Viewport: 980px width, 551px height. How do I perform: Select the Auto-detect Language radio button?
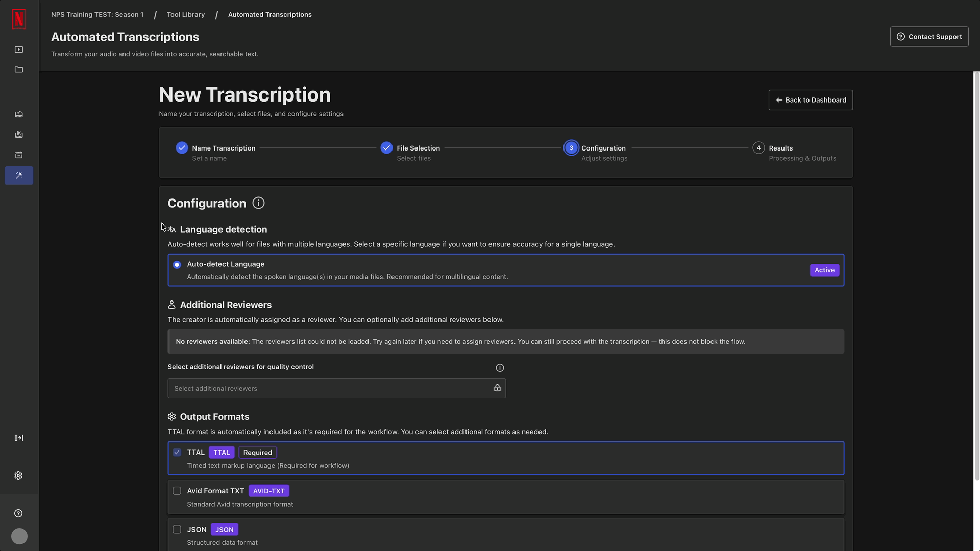(x=177, y=265)
